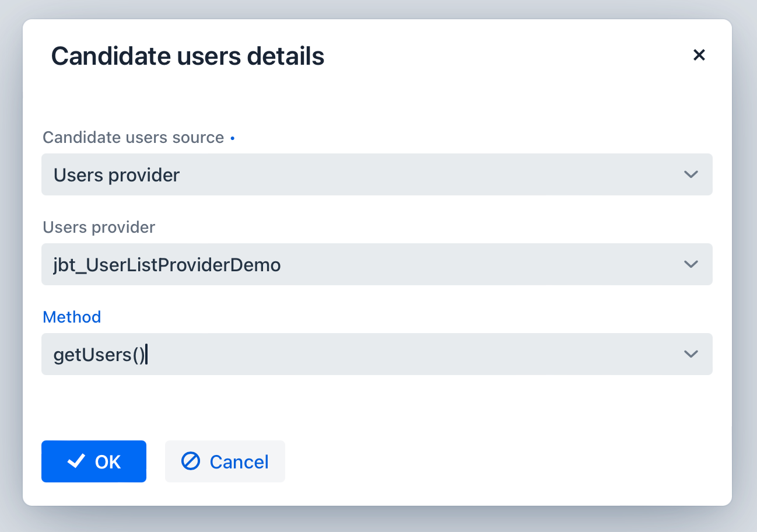Click the 'Candidate users source' label
Viewport: 757px width, 532px height.
pyautogui.click(x=133, y=138)
